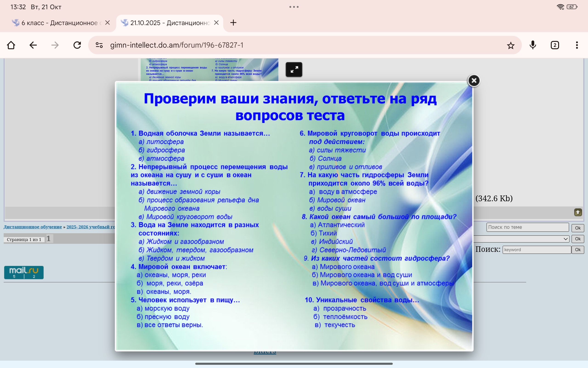The image size is (588, 368).
Task: Tap the forward arrow in the toolbar
Action: [x=55, y=45]
